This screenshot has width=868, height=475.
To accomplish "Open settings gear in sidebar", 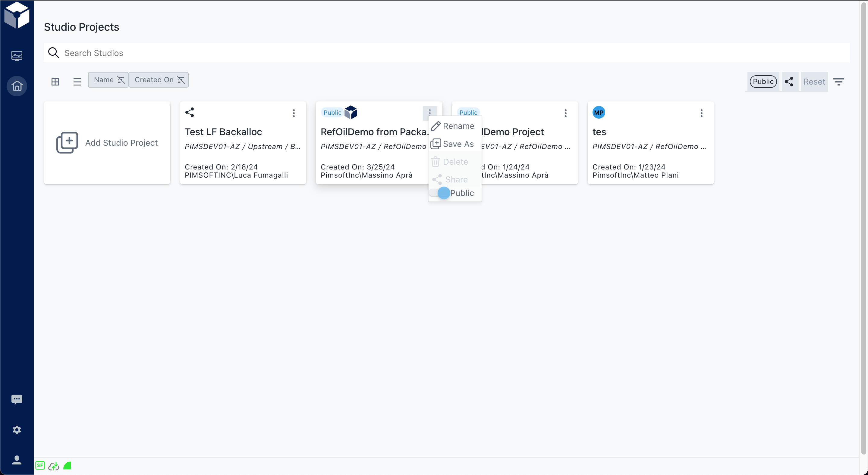I will point(17,430).
